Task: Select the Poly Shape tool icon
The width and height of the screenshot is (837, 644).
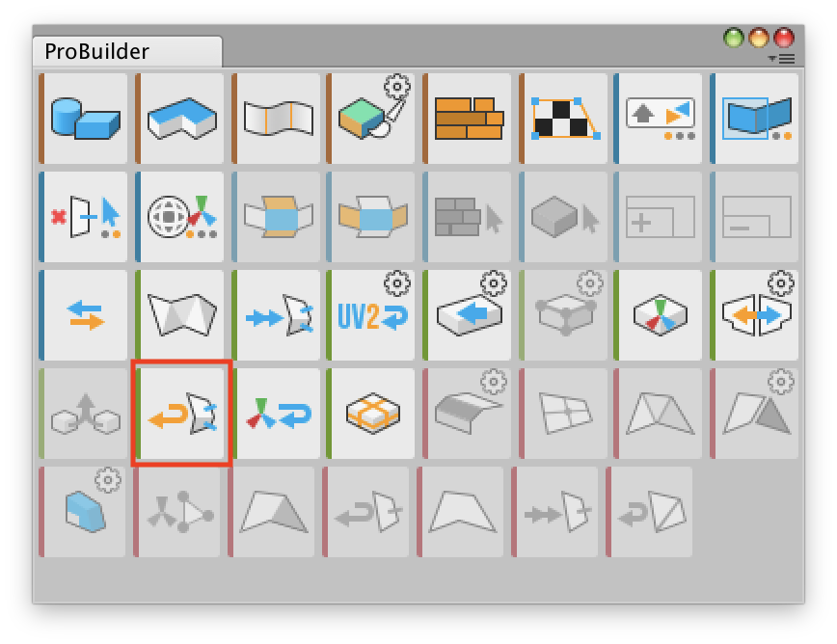Action: pos(179,119)
